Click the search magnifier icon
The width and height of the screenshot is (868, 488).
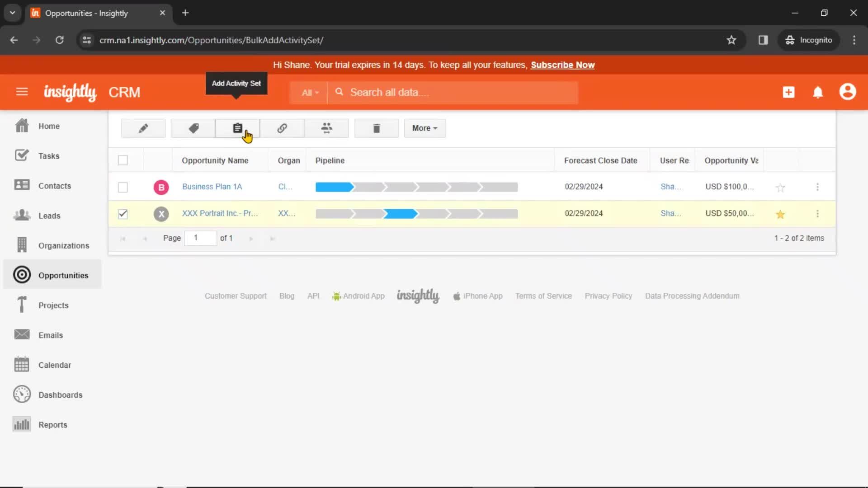click(x=339, y=92)
